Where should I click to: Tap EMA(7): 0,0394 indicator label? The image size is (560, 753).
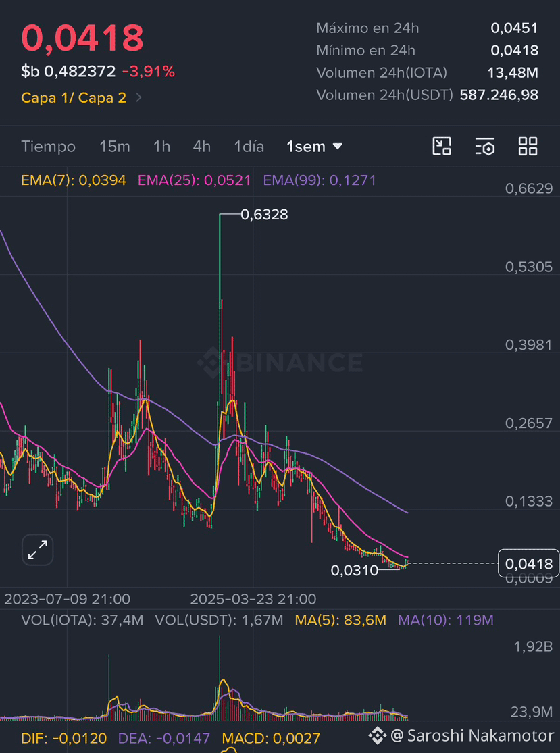[74, 180]
